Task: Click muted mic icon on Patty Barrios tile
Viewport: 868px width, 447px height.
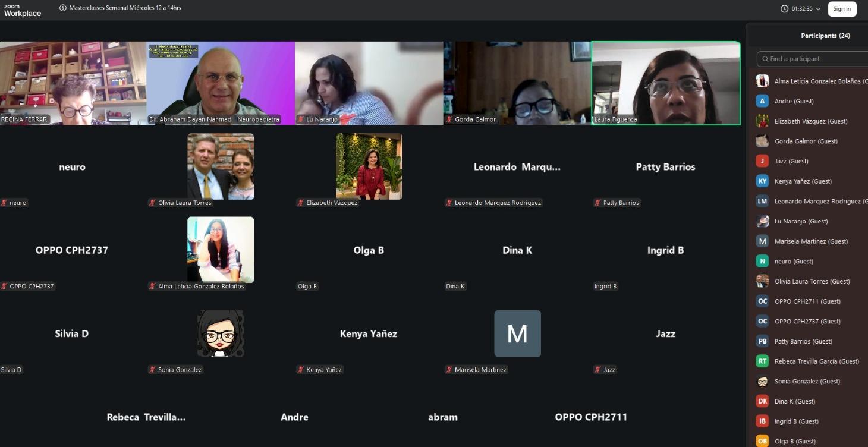Action: coord(597,203)
